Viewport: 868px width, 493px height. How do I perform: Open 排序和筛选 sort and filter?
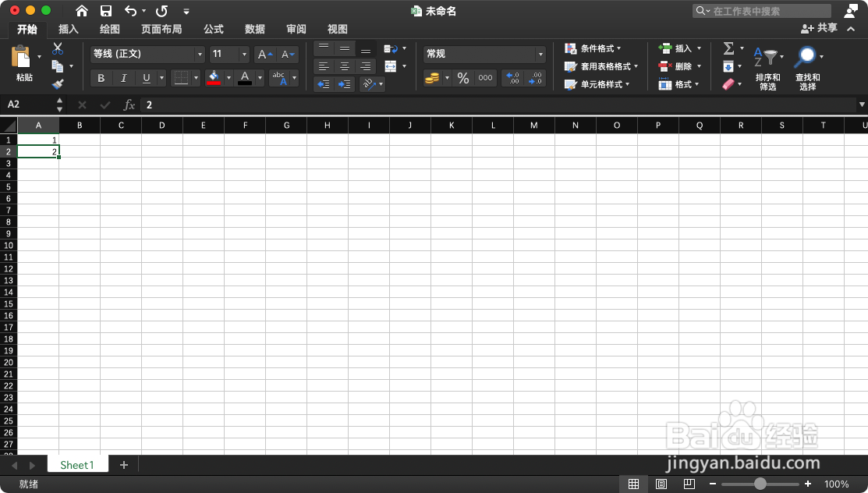[x=768, y=69]
